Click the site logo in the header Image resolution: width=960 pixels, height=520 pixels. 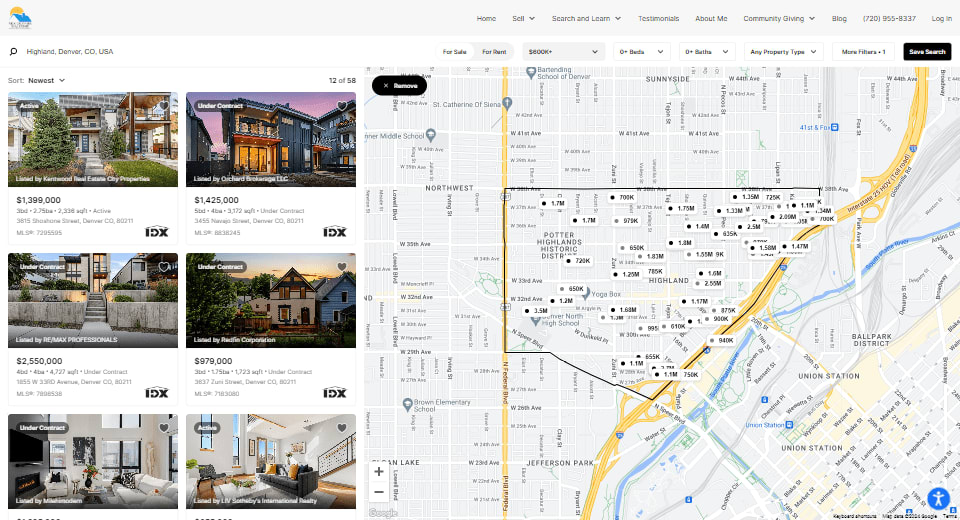(x=20, y=18)
